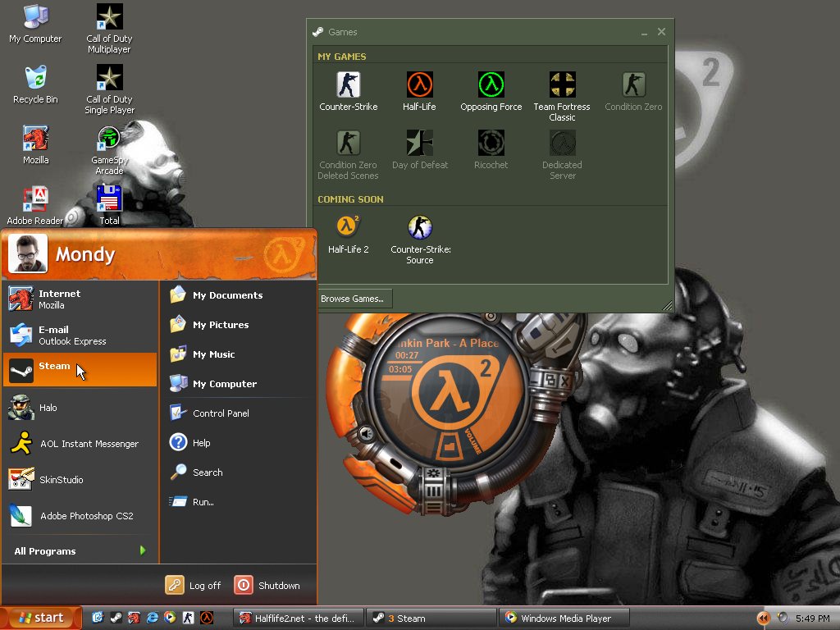Launch SkinStudio from Start menu
The image size is (840, 630).
pyautogui.click(x=80, y=479)
